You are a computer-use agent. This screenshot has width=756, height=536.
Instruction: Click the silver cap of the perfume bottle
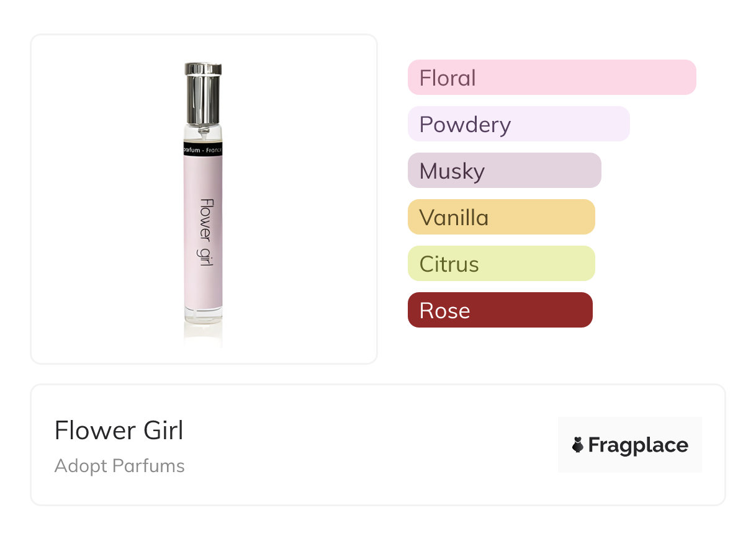[x=203, y=93]
